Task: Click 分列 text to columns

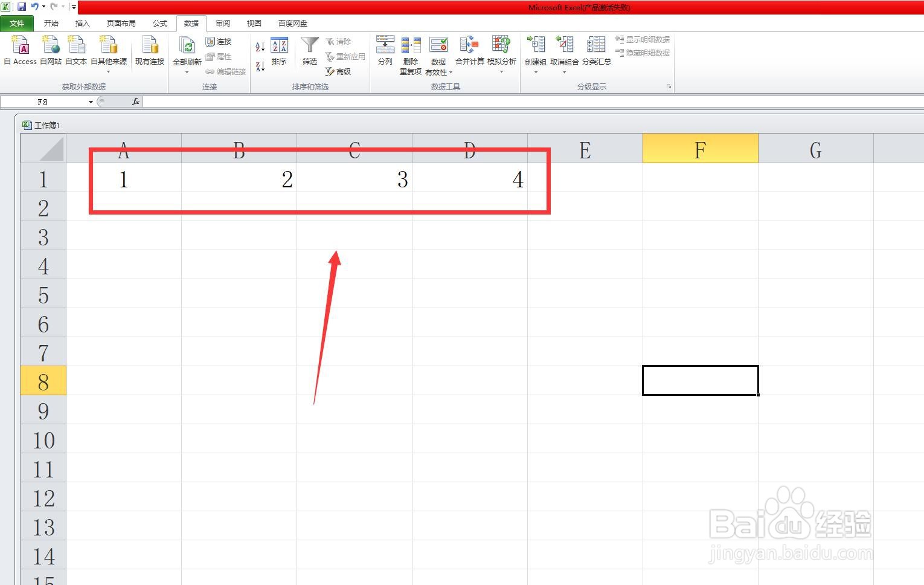Action: [x=385, y=51]
